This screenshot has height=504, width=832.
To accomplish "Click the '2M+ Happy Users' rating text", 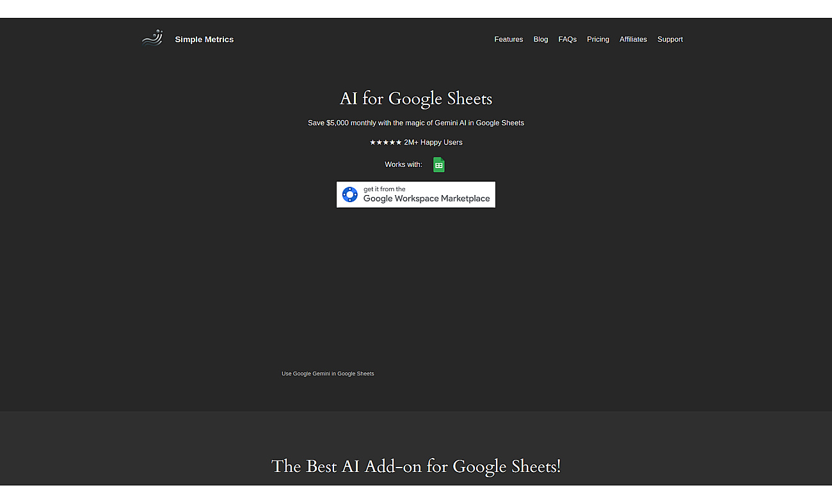I will click(x=416, y=143).
